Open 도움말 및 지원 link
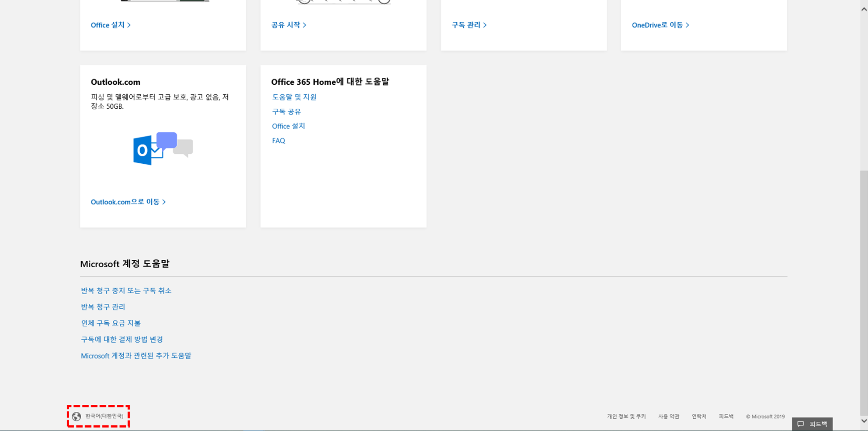This screenshot has width=868, height=431. [x=294, y=97]
